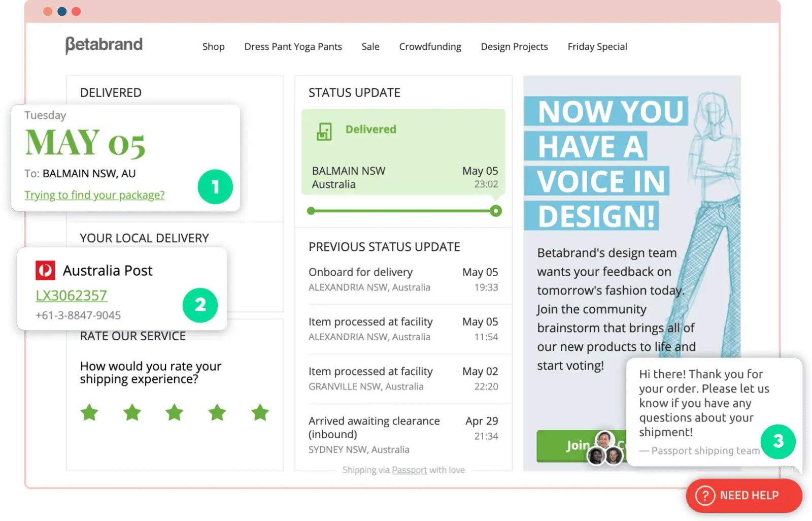Click the Australia Post logo icon
Screen dimensions: 812x521
click(45, 270)
